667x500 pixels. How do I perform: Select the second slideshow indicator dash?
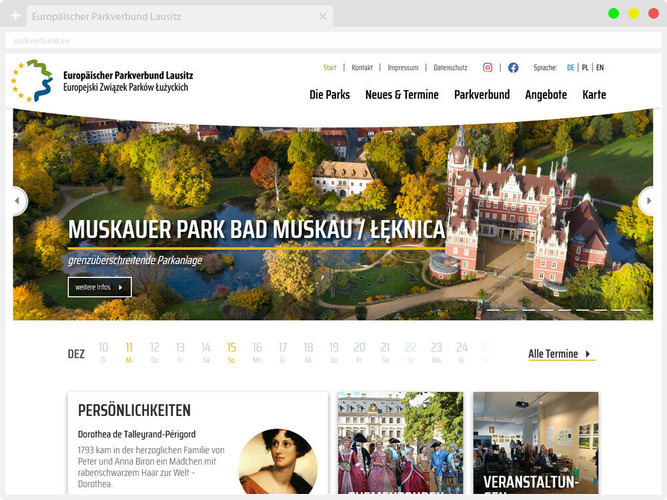point(510,310)
